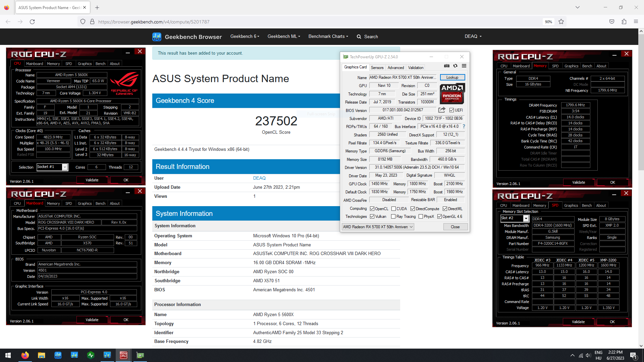
Task: Open the Validation tab in GPU-Z
Action: coord(416,68)
